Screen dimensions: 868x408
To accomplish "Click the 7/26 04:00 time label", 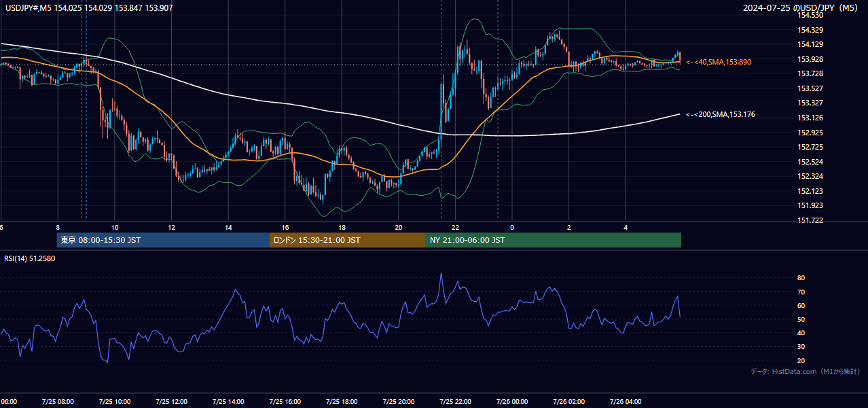I will coord(626,401).
